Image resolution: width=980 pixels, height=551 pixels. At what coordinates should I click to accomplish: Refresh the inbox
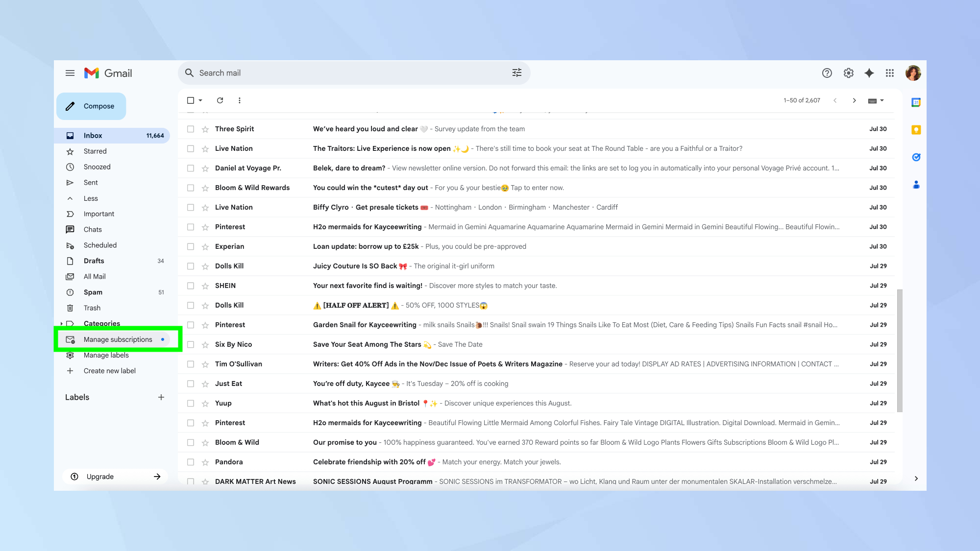[x=220, y=100]
